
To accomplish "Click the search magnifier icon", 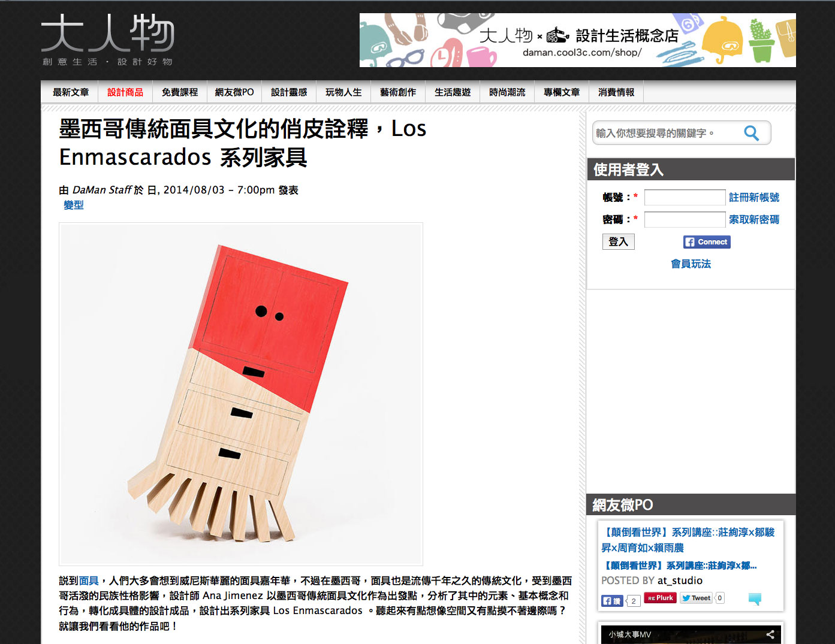I will (751, 133).
